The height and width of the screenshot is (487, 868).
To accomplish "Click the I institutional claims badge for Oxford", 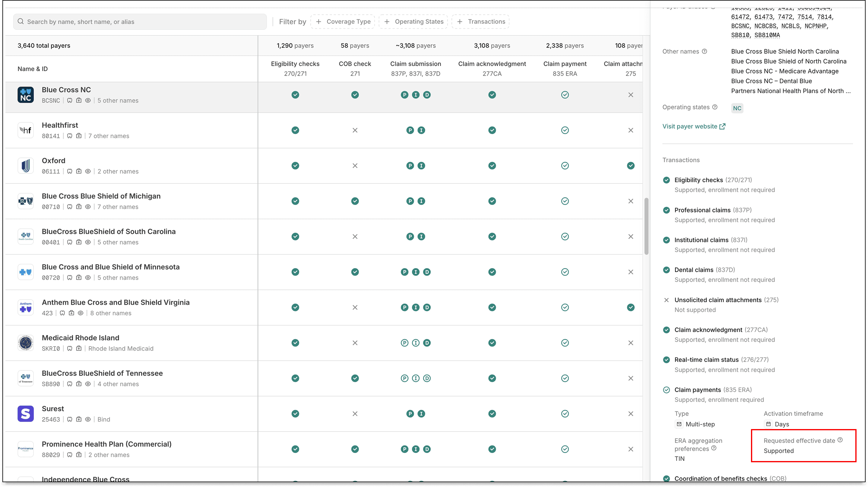I will point(421,165).
